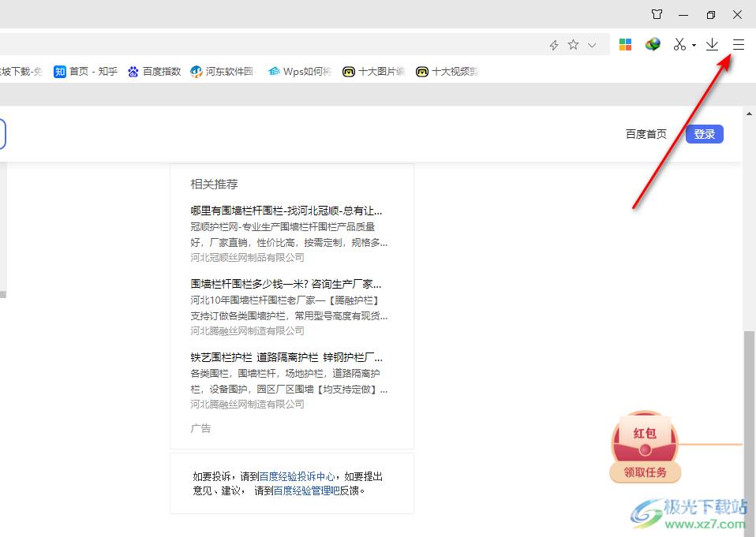Open the Wps如何 bookmark
The image size is (756, 537).
[x=300, y=72]
